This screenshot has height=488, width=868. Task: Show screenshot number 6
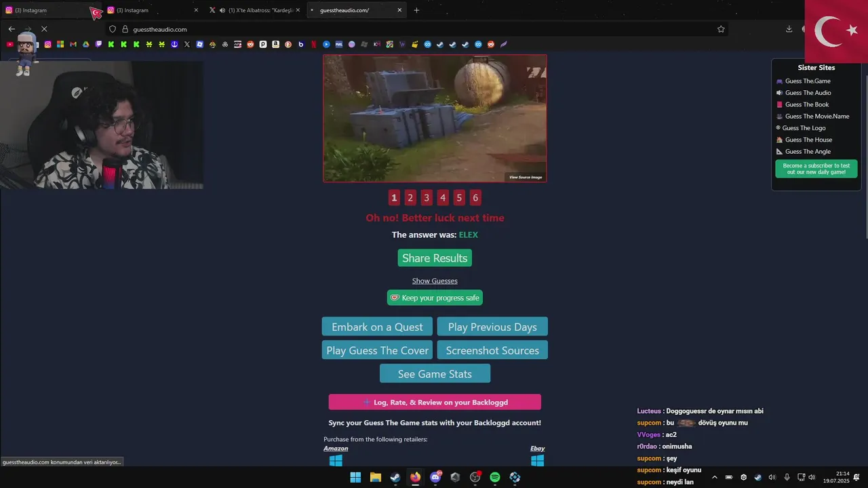tap(475, 198)
